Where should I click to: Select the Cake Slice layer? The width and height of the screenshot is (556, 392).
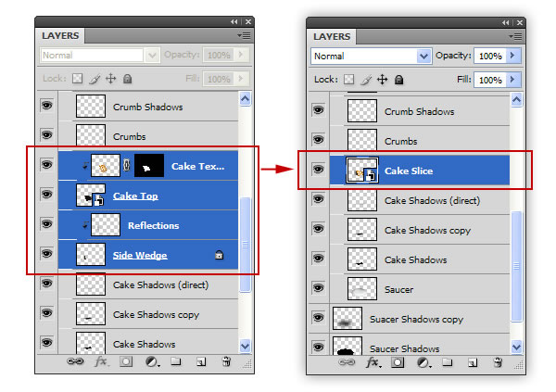(x=420, y=171)
